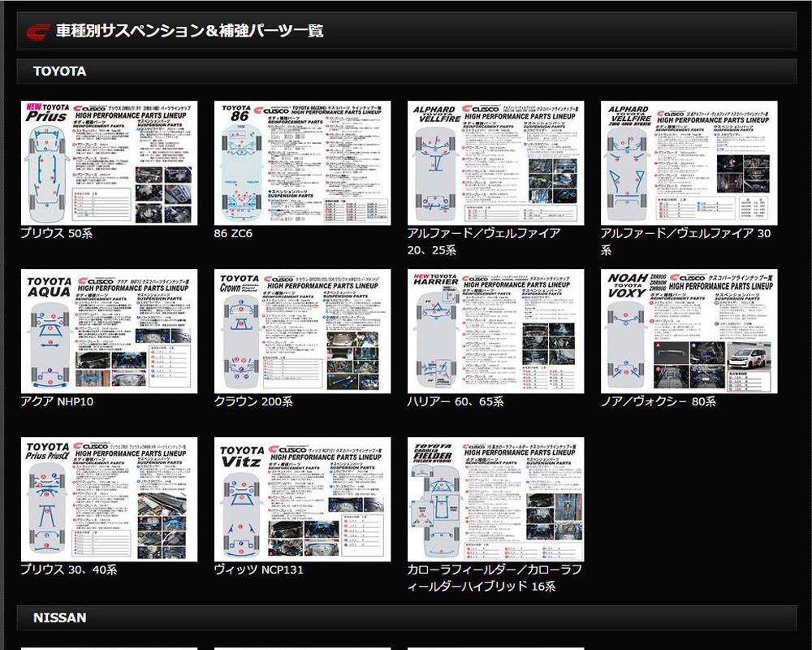This screenshot has width=812, height=650.
Task: Click the プリウス 50系 caption link
Action: pos(57,233)
